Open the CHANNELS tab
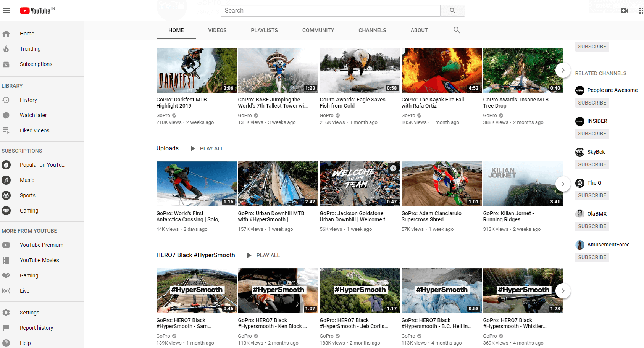 [372, 30]
